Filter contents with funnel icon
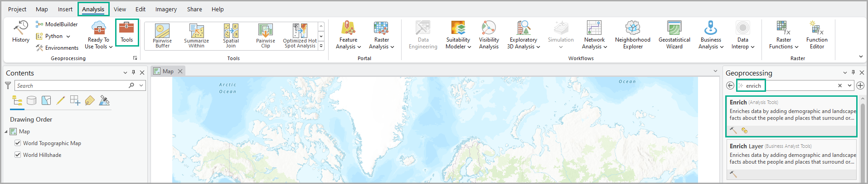This screenshot has height=184, width=868. [x=8, y=85]
